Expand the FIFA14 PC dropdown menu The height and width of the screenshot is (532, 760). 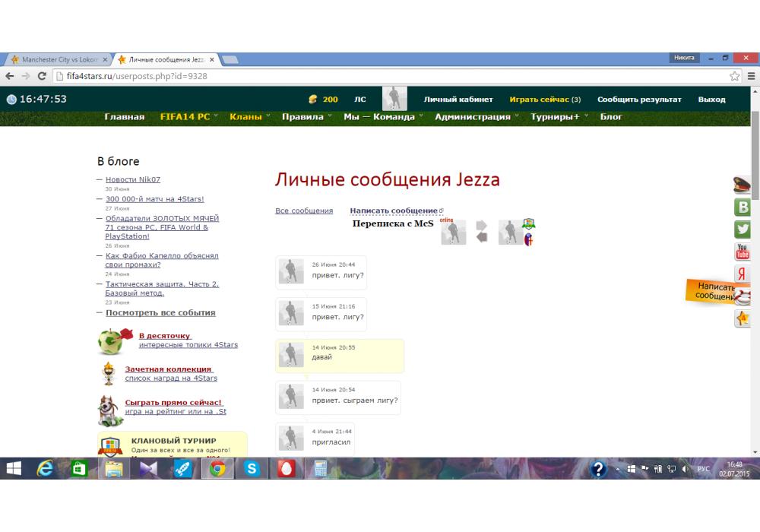188,117
